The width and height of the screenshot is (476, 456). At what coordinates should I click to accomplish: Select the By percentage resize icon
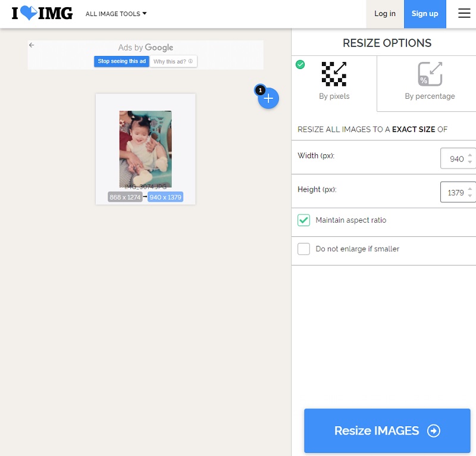tap(430, 74)
